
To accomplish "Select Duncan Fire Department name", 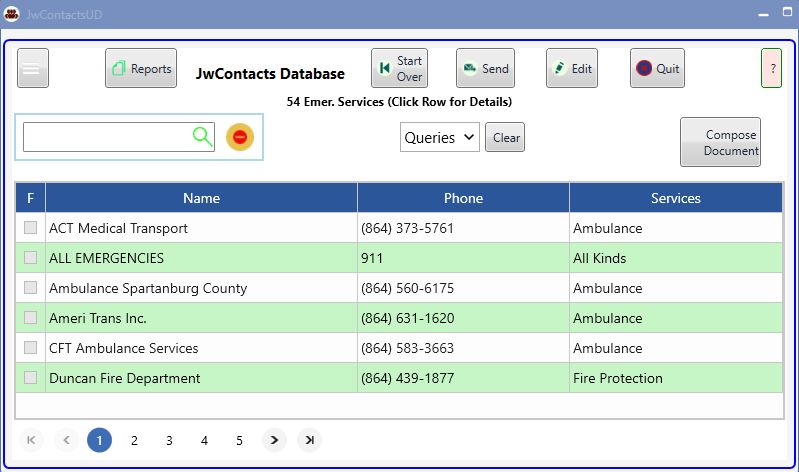I will click(x=124, y=378).
